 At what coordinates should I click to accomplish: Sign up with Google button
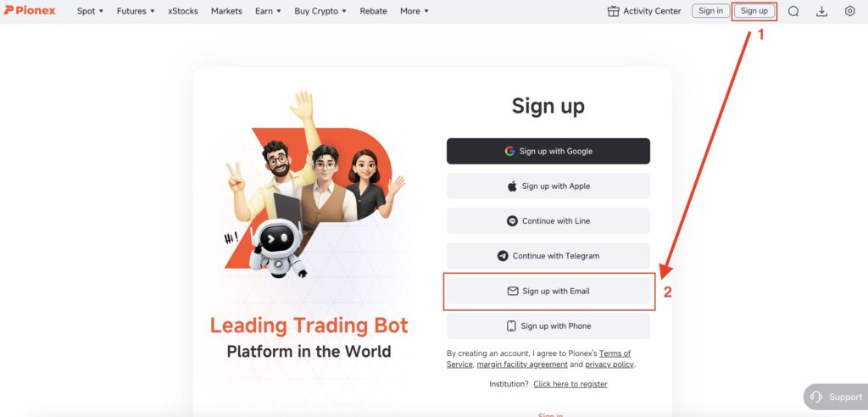point(548,151)
